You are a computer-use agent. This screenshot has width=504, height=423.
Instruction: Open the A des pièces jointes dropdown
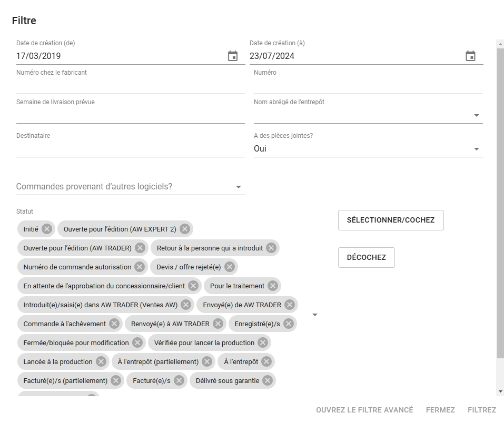476,149
